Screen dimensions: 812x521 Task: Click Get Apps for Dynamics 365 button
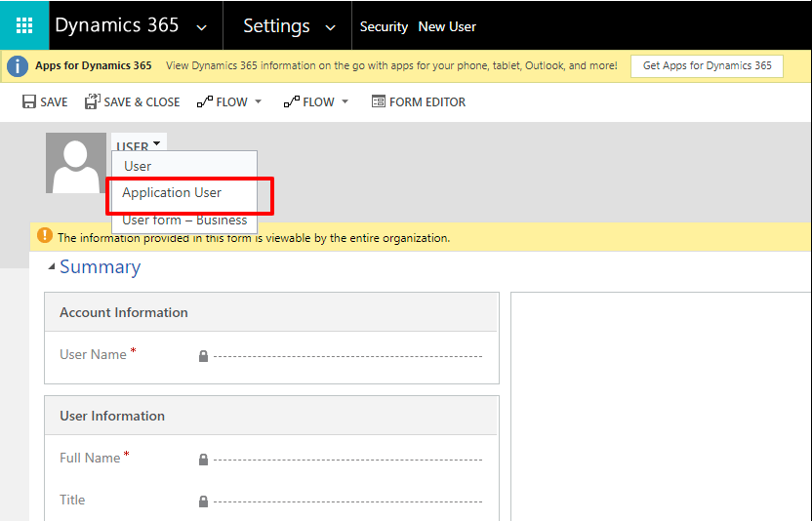coord(707,66)
